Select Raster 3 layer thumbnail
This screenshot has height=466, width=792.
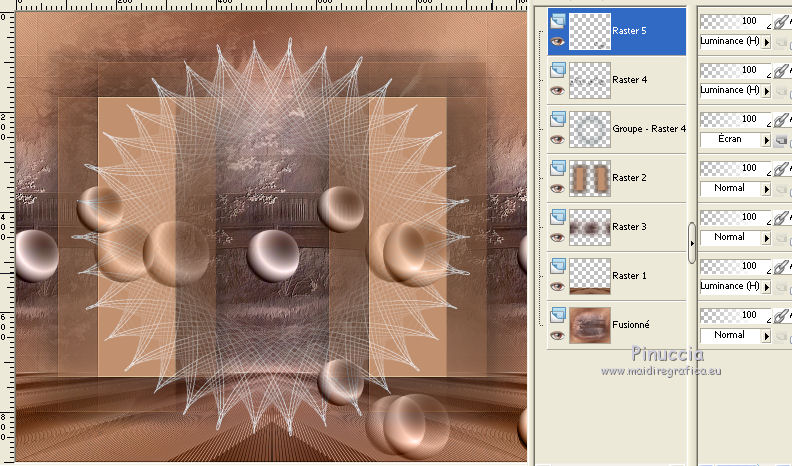(590, 227)
